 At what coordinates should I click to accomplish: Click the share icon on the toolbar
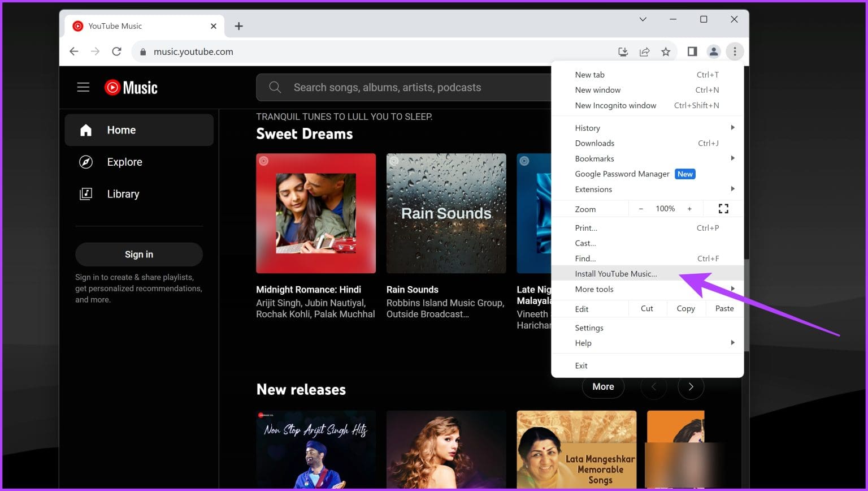pos(644,51)
